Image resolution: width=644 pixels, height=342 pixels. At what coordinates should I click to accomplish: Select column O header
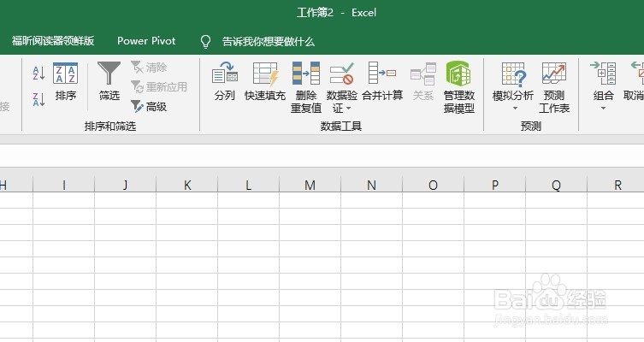pyautogui.click(x=434, y=185)
